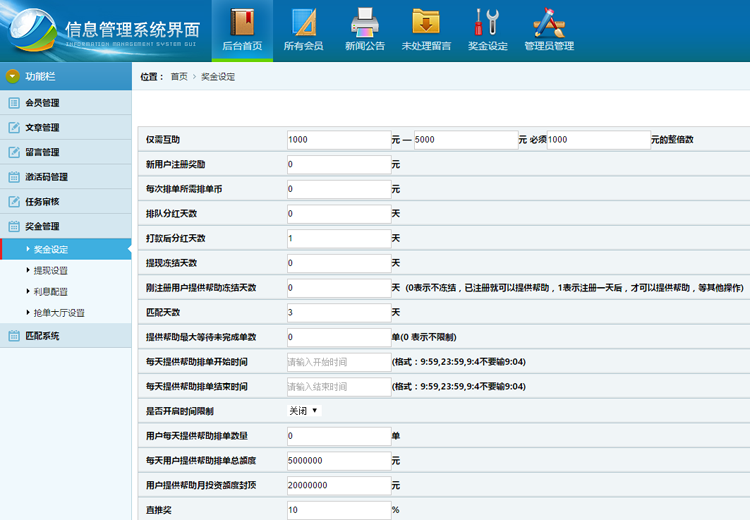The width and height of the screenshot is (750, 520).
Task: Click 首页 breadcrumb link
Action: [178, 77]
